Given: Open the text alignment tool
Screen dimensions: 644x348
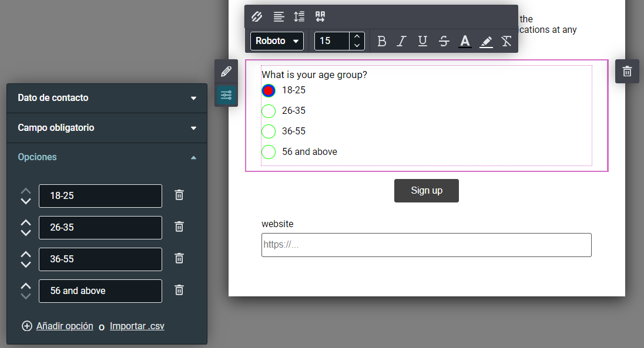Looking at the screenshot, I should point(279,16).
